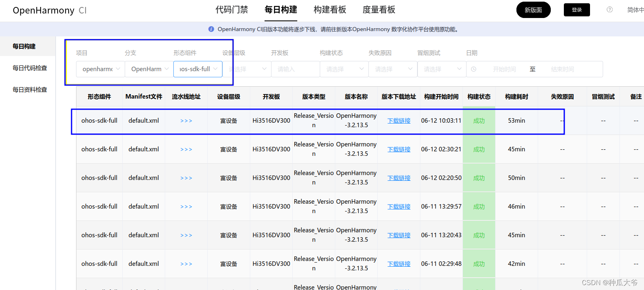The image size is (644, 290).
Task: Open the 形态组件 ohos-sdk-full dropdown
Action: (198, 69)
